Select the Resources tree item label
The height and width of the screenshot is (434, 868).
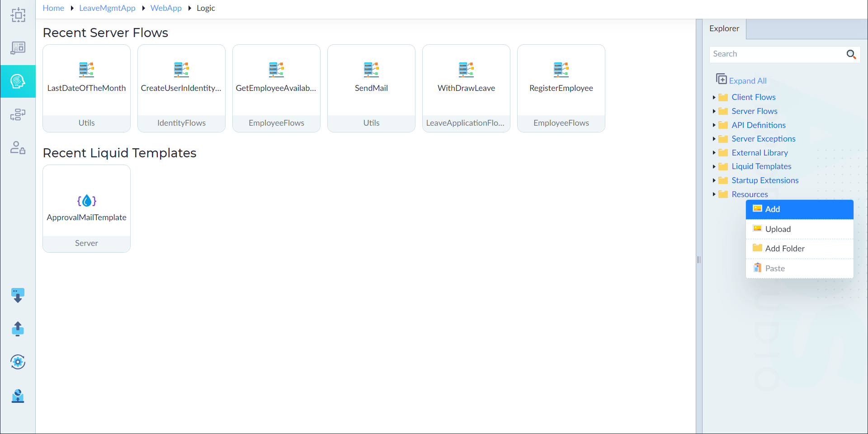click(x=750, y=194)
